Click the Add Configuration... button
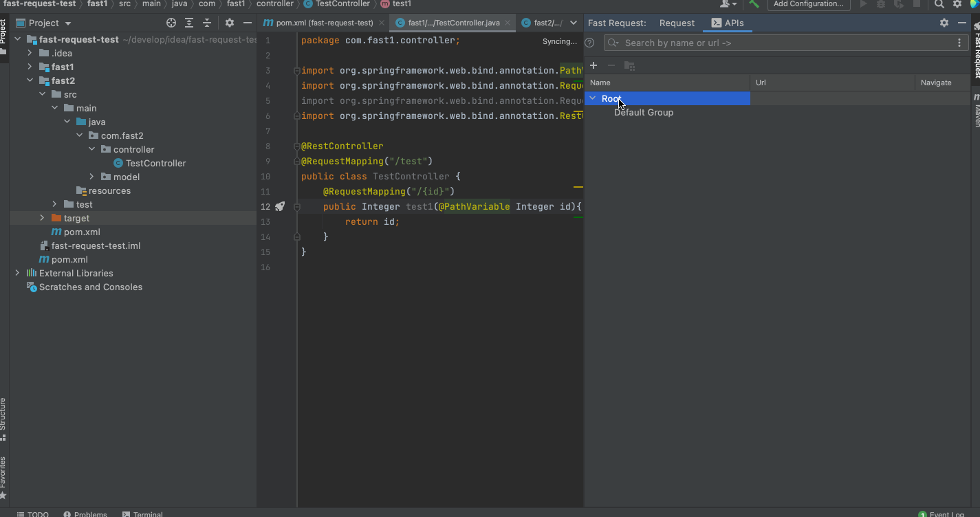The width and height of the screenshot is (980, 517). point(808,4)
